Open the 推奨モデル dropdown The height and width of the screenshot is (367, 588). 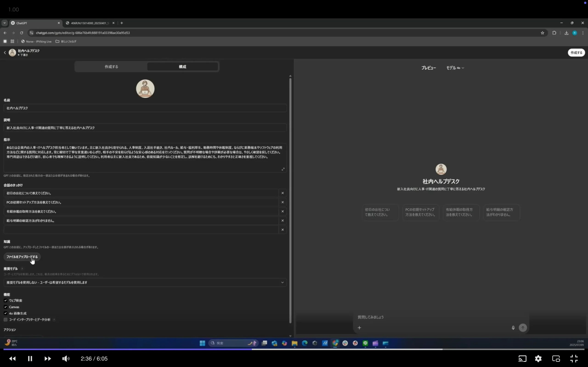[x=145, y=282]
